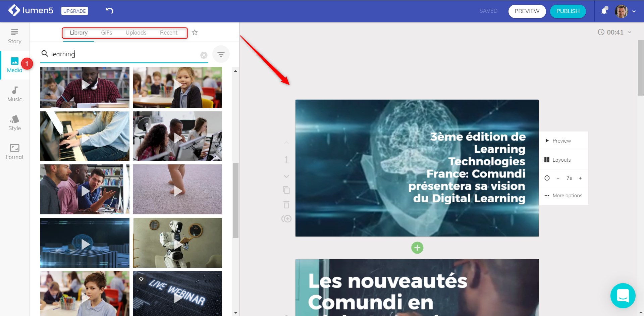Delete scene 1 with trash icon

[286, 205]
